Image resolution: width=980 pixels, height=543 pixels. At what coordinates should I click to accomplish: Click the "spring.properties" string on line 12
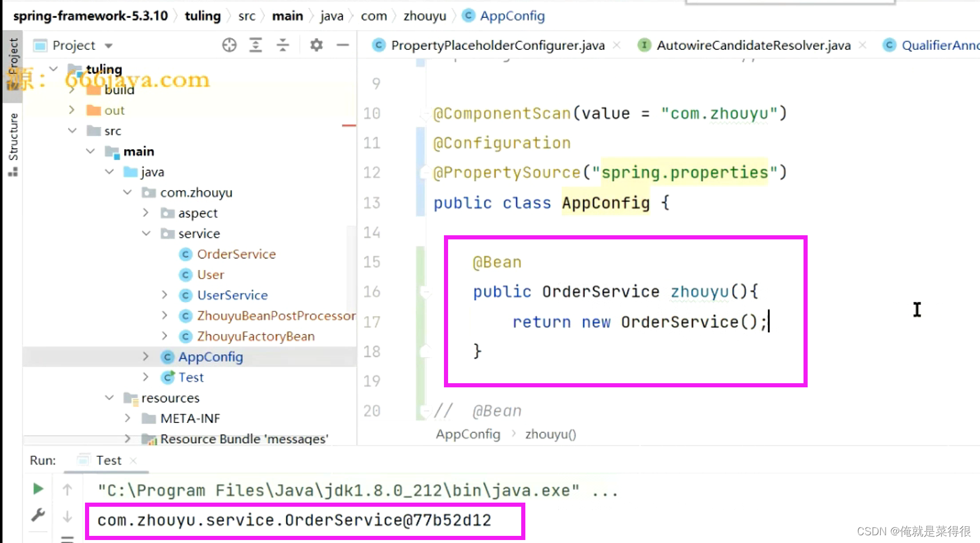tap(685, 172)
